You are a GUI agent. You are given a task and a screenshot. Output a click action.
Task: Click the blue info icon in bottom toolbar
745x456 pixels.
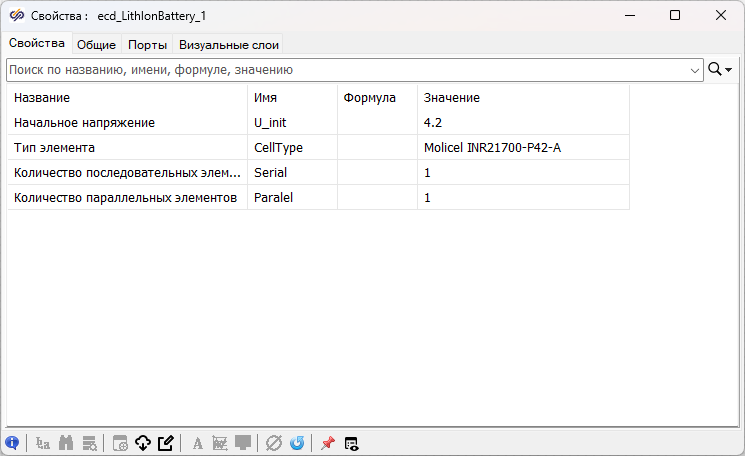[x=12, y=443]
